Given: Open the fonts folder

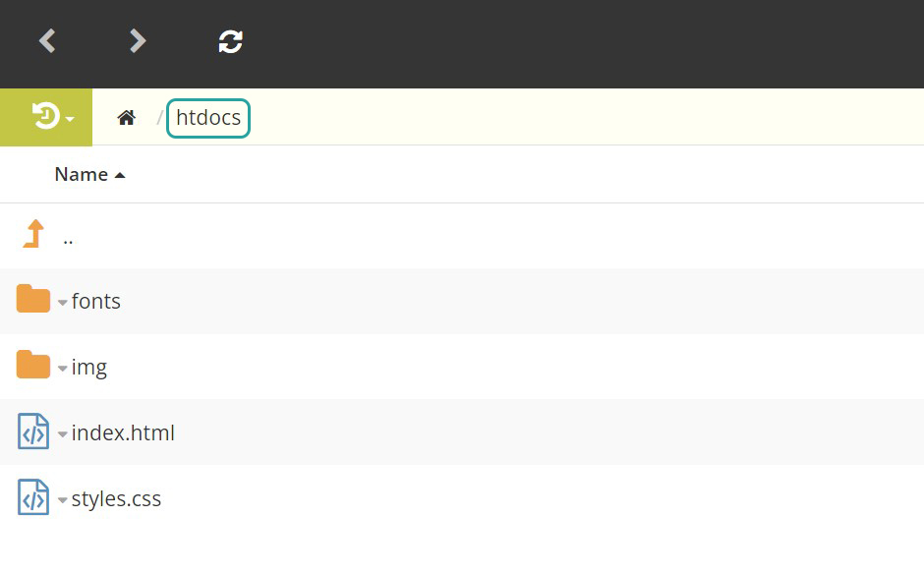Looking at the screenshot, I should (x=96, y=301).
